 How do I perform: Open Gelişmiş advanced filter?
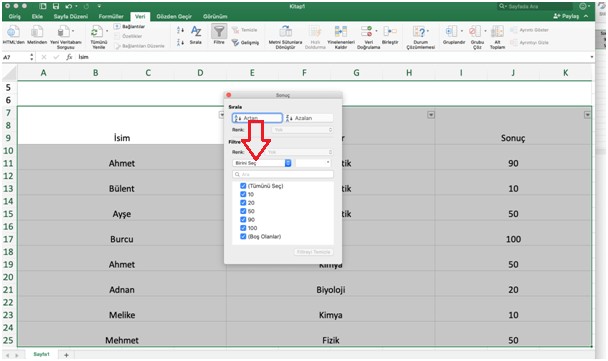[245, 42]
